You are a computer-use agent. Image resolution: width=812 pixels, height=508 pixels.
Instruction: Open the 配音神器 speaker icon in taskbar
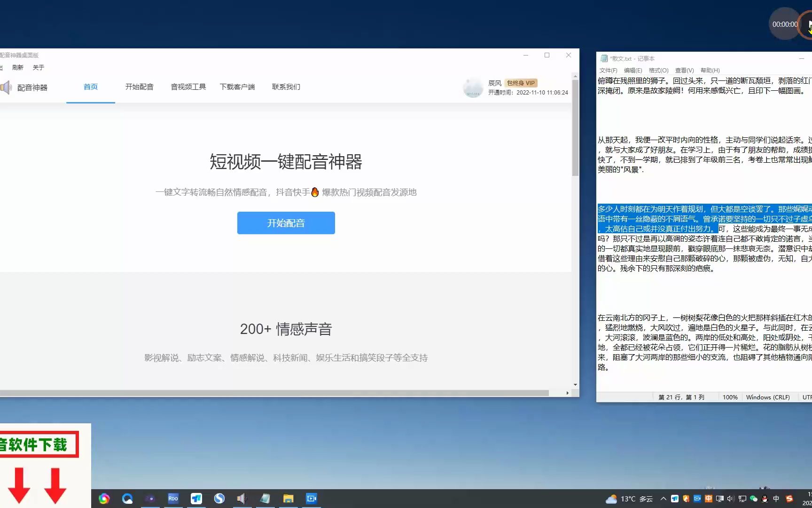242,499
